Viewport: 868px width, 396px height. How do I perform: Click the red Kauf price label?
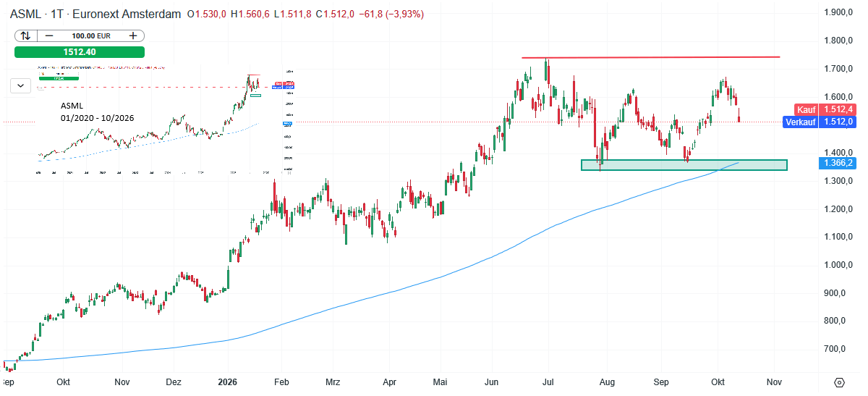[807, 109]
